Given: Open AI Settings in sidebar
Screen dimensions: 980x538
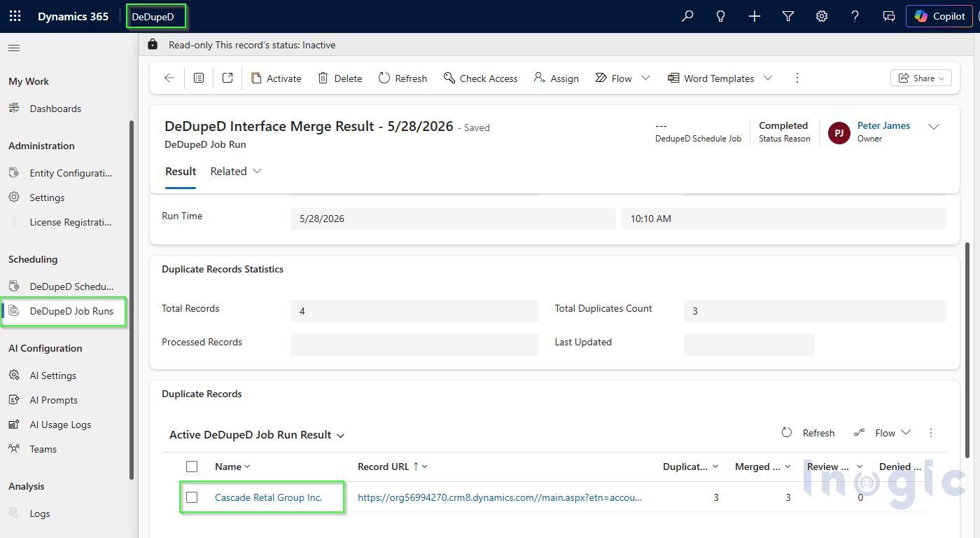Looking at the screenshot, I should click(x=52, y=375).
